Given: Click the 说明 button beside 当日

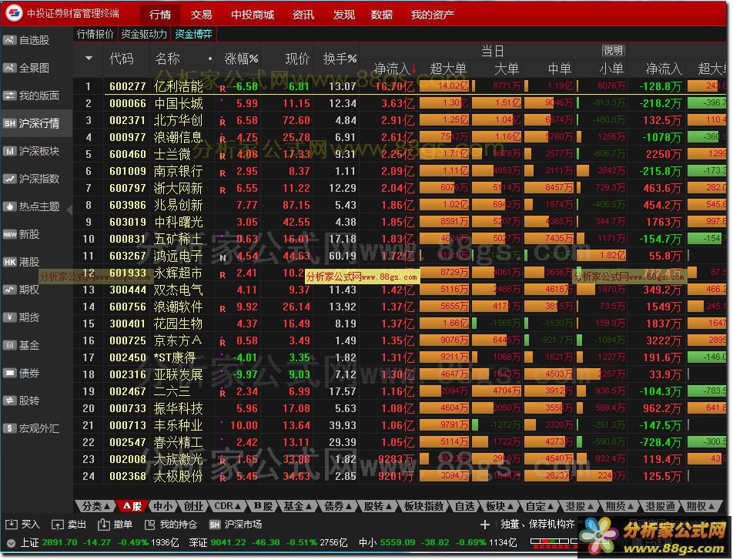Looking at the screenshot, I should tap(613, 51).
